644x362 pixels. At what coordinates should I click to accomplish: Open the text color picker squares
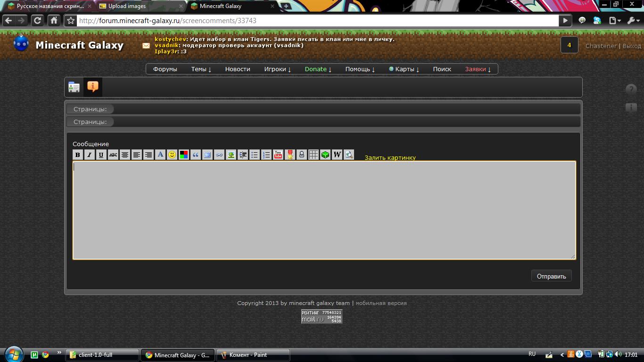[184, 155]
